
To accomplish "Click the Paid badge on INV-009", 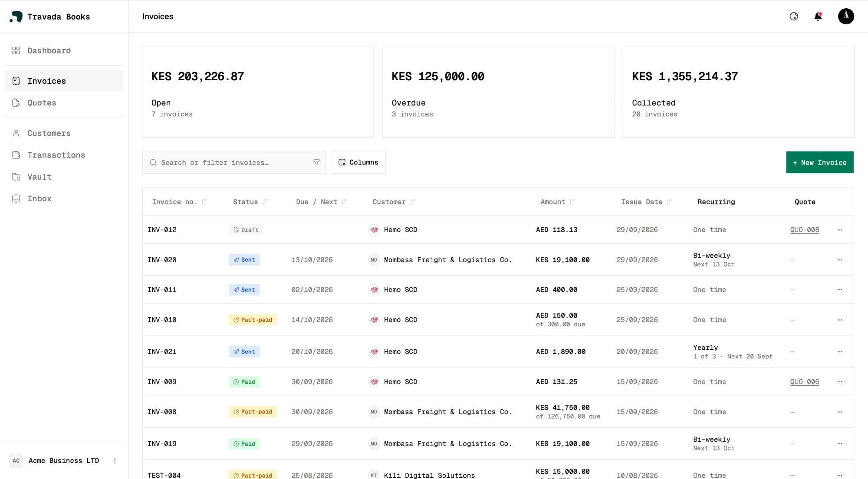I will tap(244, 382).
